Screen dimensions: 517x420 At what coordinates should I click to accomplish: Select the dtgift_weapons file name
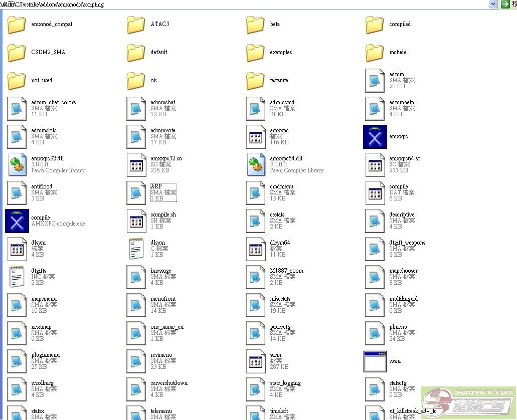click(407, 243)
